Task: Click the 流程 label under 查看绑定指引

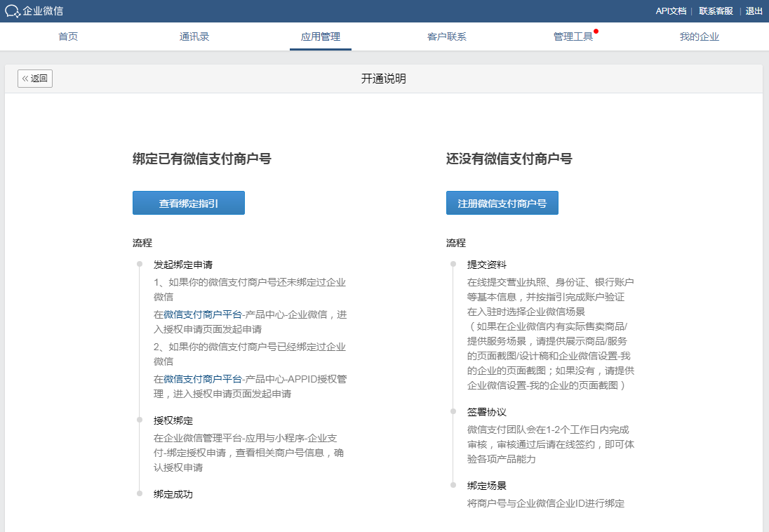Action: coord(142,242)
